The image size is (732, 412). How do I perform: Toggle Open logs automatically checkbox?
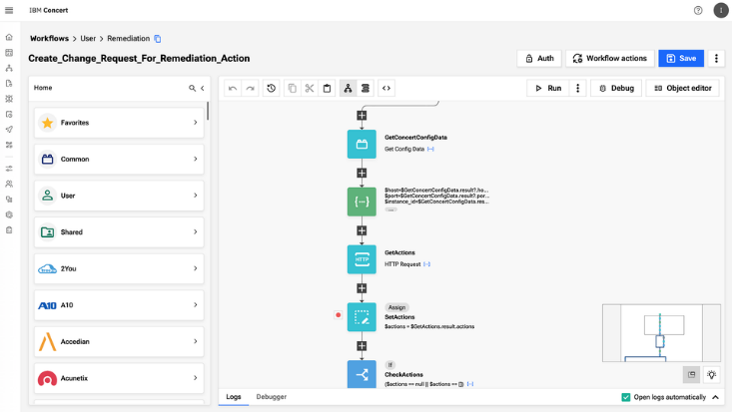(x=626, y=397)
